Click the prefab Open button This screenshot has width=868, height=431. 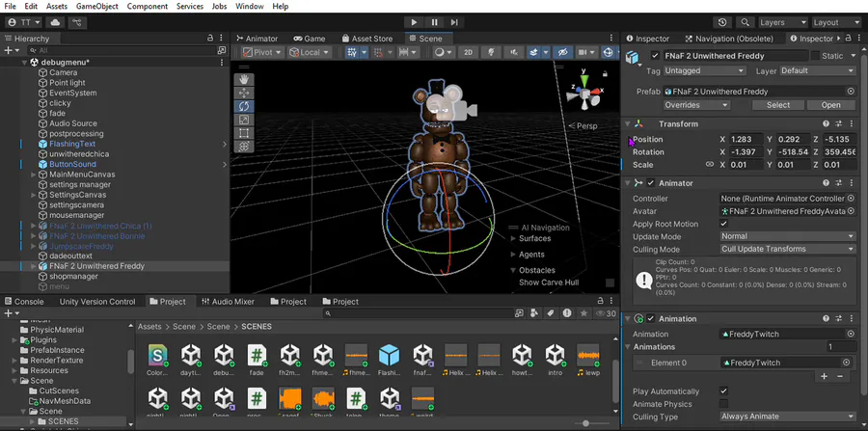(831, 104)
